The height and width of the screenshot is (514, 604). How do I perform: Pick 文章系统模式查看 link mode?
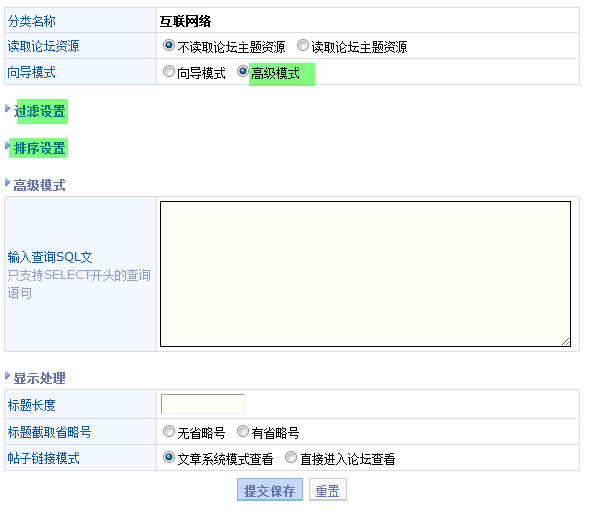(x=169, y=458)
